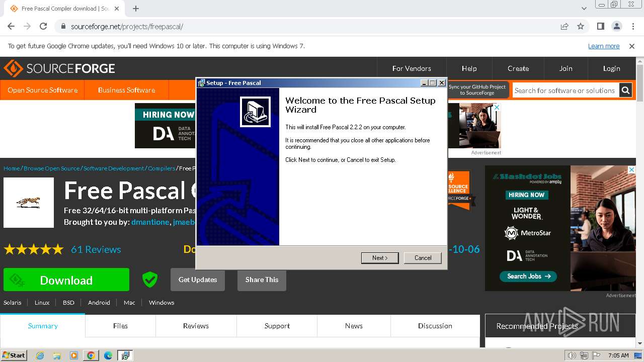Click the five-star rating
Image resolution: width=644 pixels, height=362 pixels.
pyautogui.click(x=34, y=249)
